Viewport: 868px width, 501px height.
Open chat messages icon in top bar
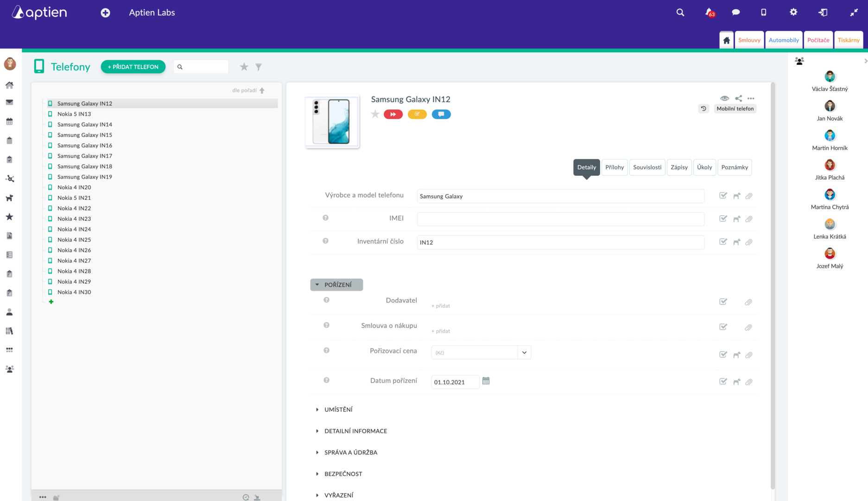tap(735, 13)
